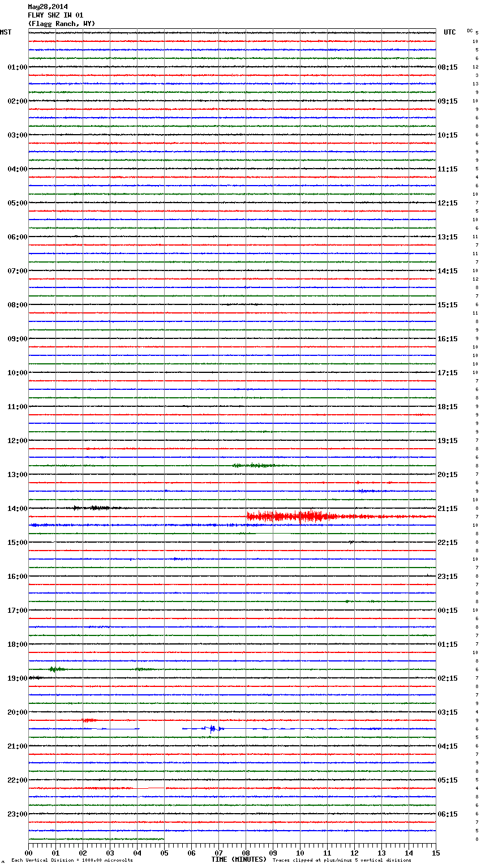The height and width of the screenshot is (868, 481).
Task: Click the 23:00 MST time label
Action: 18,814
